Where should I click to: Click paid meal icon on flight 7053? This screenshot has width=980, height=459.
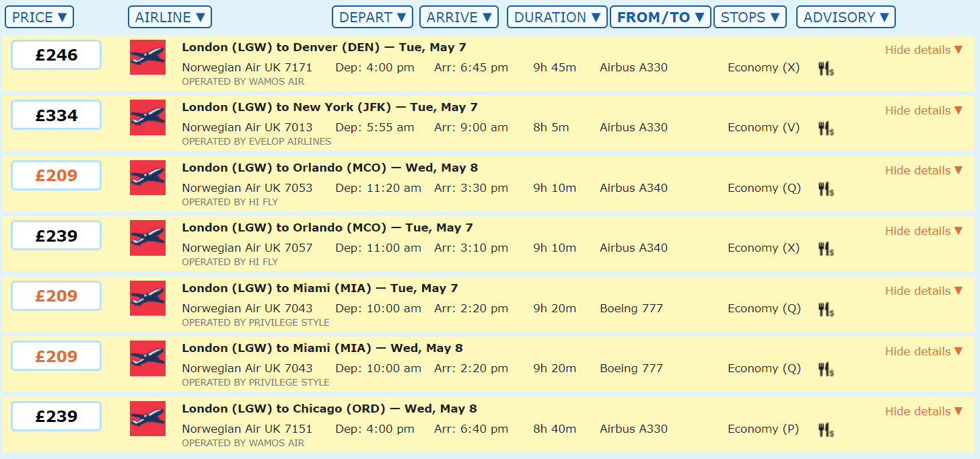pos(826,188)
